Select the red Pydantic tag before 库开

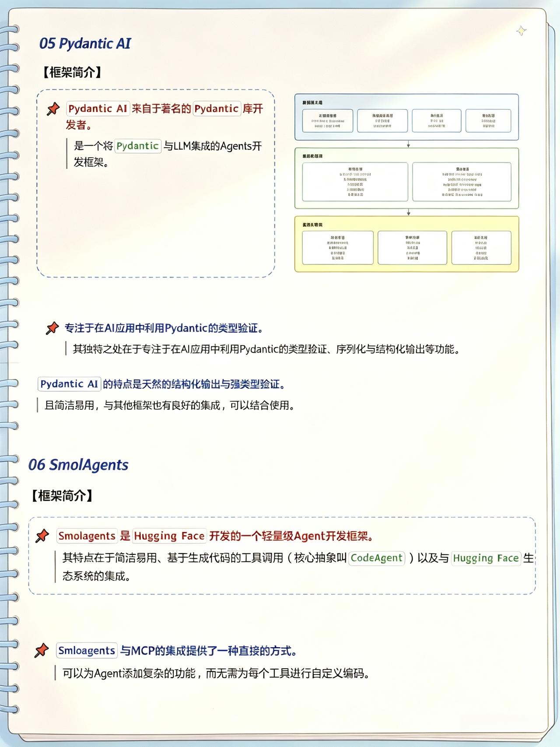[x=217, y=109]
